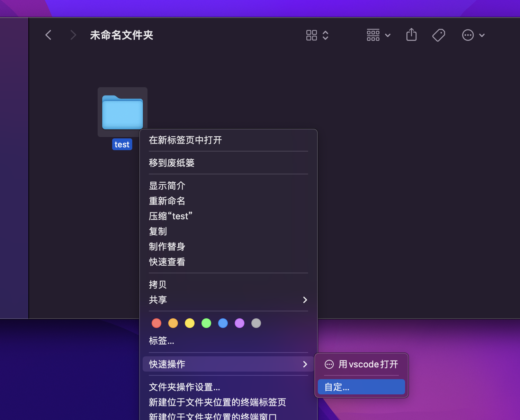Choose 压缩"test" menu item
The height and width of the screenshot is (420, 520).
pyautogui.click(x=228, y=216)
